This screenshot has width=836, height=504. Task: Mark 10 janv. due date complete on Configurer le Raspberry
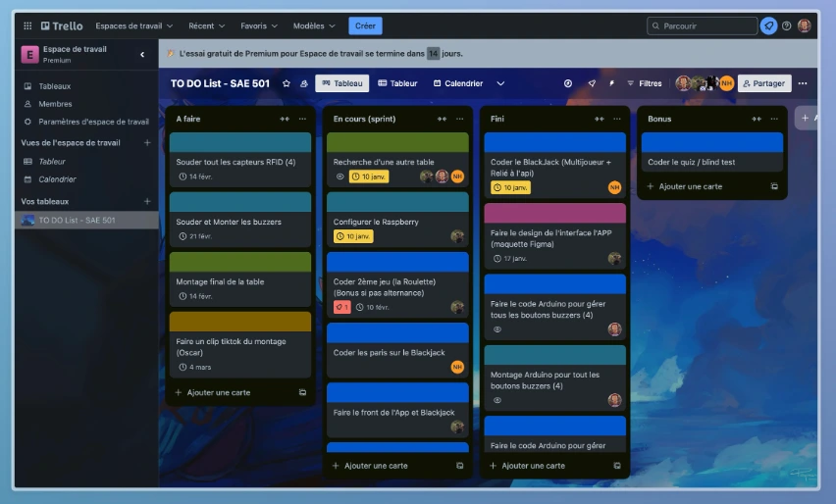tap(353, 236)
